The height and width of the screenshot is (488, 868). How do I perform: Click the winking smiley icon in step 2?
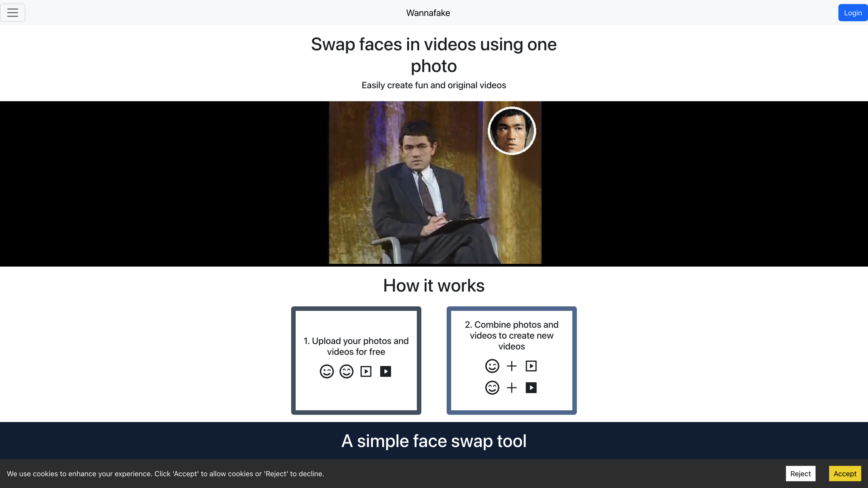click(x=492, y=366)
